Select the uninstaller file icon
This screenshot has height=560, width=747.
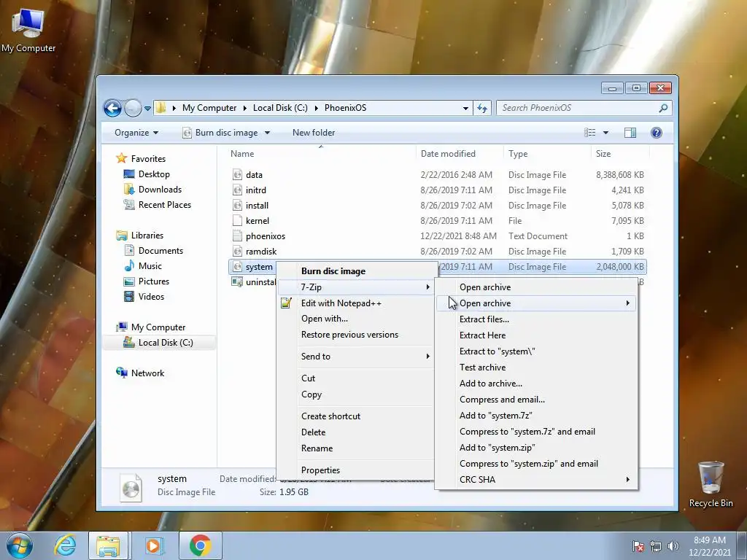(x=237, y=282)
